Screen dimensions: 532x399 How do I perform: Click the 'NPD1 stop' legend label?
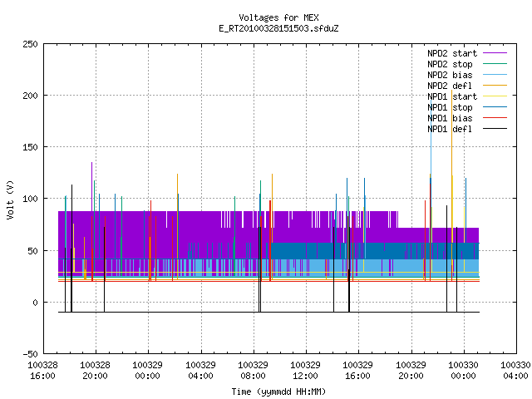point(450,107)
